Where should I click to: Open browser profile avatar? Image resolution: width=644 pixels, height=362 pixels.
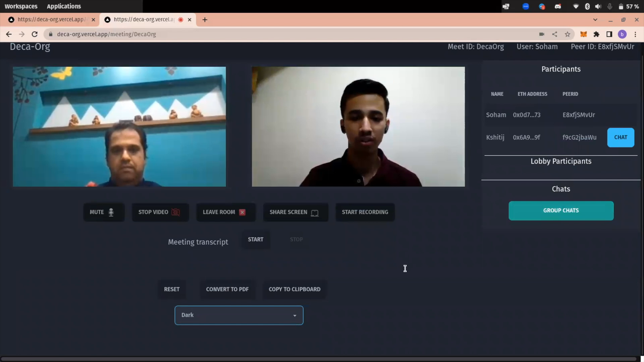(x=622, y=34)
